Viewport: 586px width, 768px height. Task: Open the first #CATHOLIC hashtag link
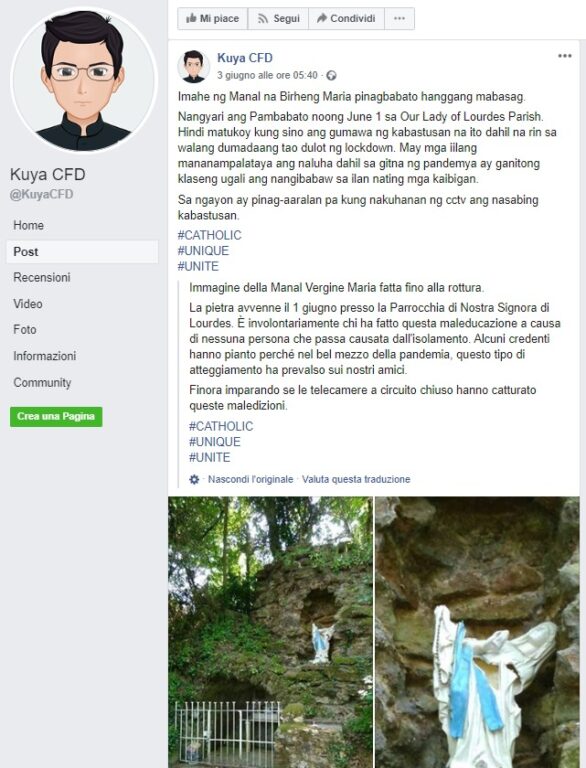point(210,235)
